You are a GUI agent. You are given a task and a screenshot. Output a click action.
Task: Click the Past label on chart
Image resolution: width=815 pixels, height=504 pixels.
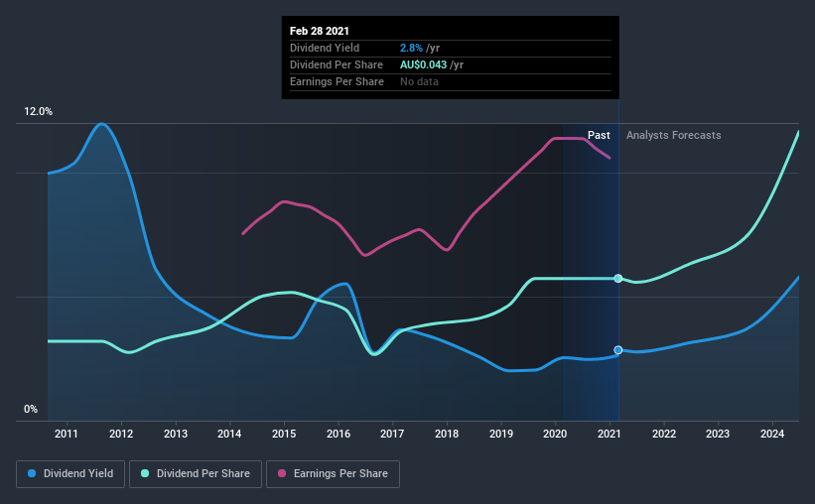point(599,135)
